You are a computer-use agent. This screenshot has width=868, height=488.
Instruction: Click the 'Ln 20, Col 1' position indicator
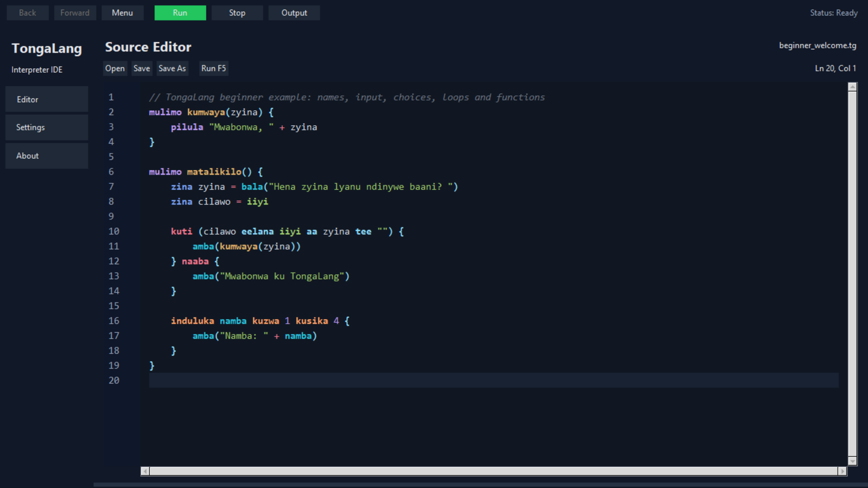click(835, 68)
